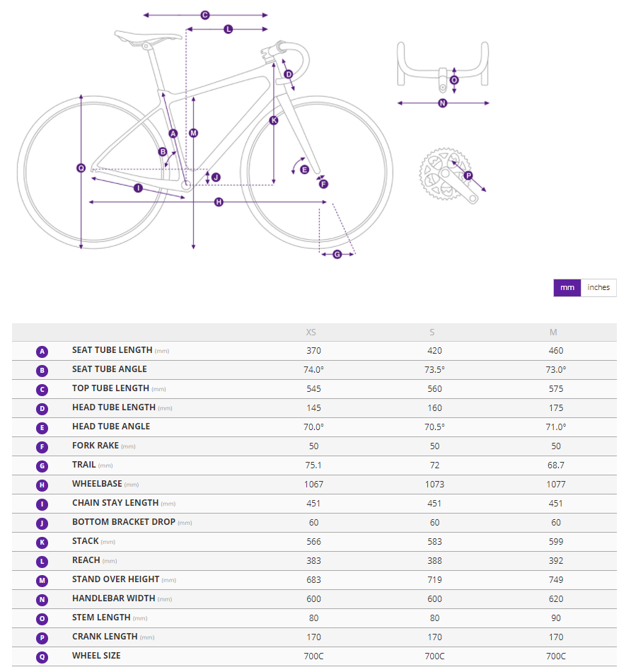This screenshot has width=631, height=672.
Task: Click the K stack measurement badge on diagram
Action: click(x=272, y=121)
